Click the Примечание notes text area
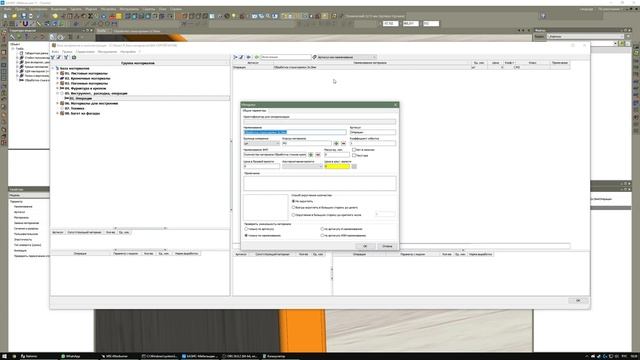Viewport: 640px width, 360px height. coord(320,183)
